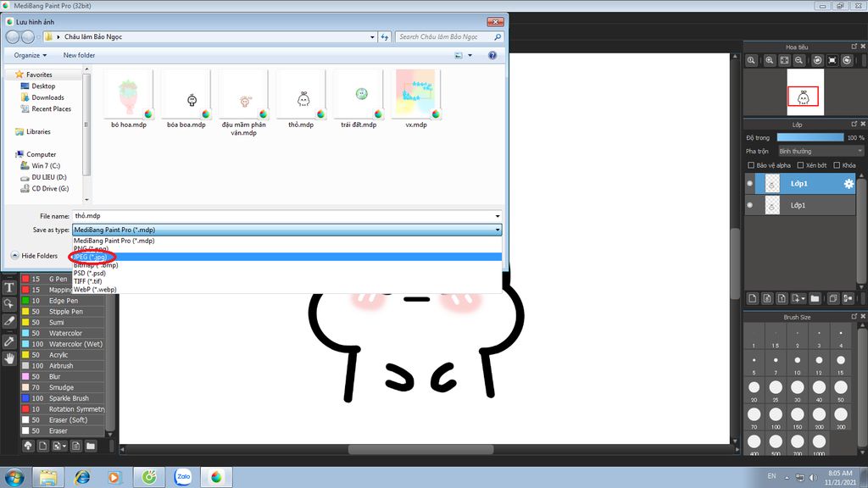Open the brush folder icon below brush list

pyautogui.click(x=91, y=446)
